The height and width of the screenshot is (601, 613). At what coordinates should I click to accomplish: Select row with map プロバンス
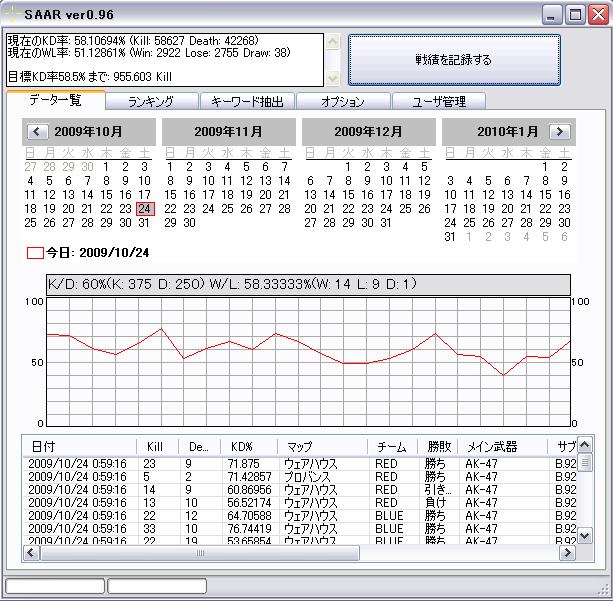click(299, 477)
